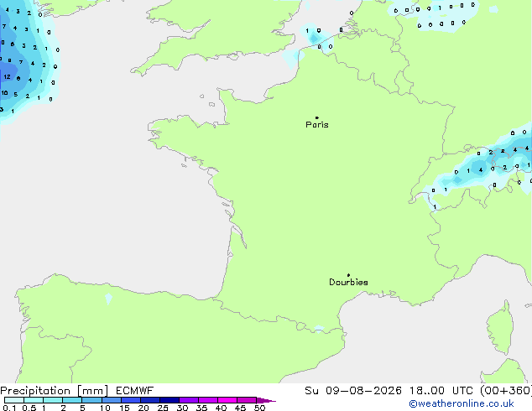The image size is (532, 411).
Task: Select the 2–5 mm legend color swatch
Action: 72,400
